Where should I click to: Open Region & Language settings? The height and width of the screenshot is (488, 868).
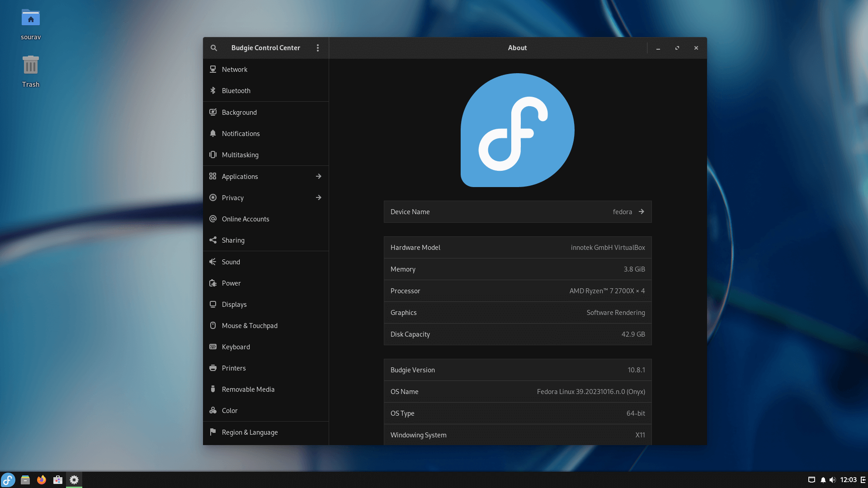coord(250,432)
